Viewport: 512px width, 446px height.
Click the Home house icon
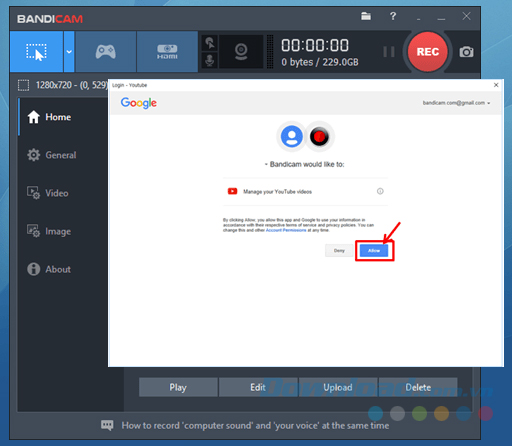pos(33,117)
